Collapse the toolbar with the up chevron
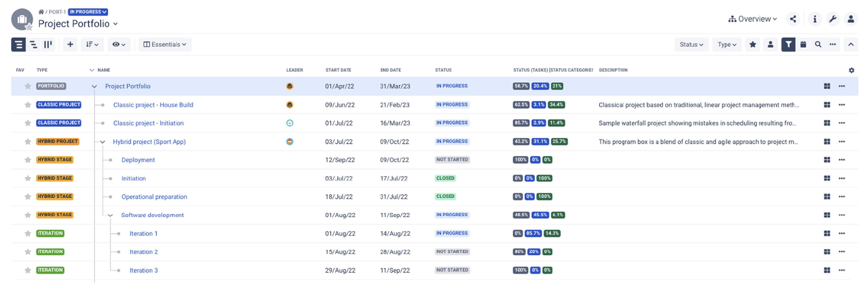The width and height of the screenshot is (868, 289). (x=851, y=45)
